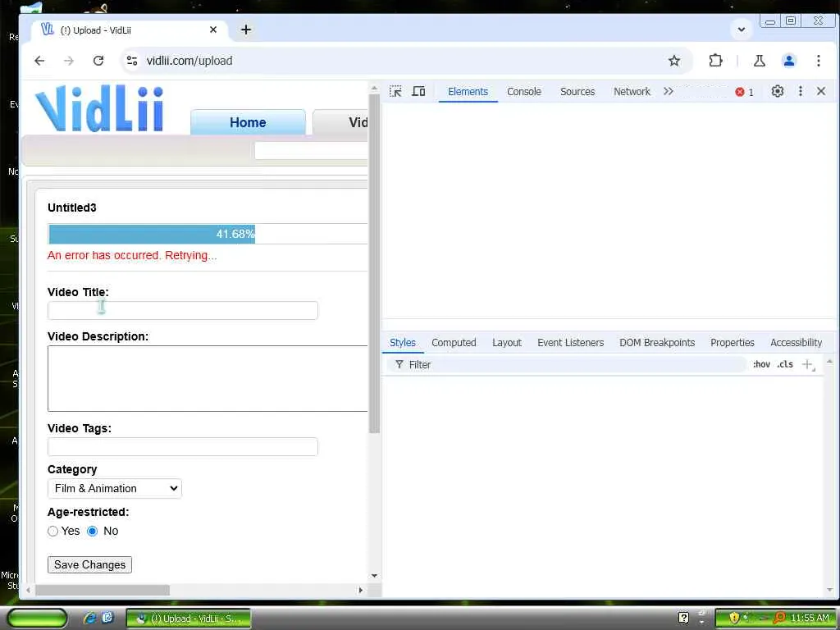This screenshot has width=840, height=630.
Task: Click the address bar URL vidlii.com/upload
Action: [189, 61]
